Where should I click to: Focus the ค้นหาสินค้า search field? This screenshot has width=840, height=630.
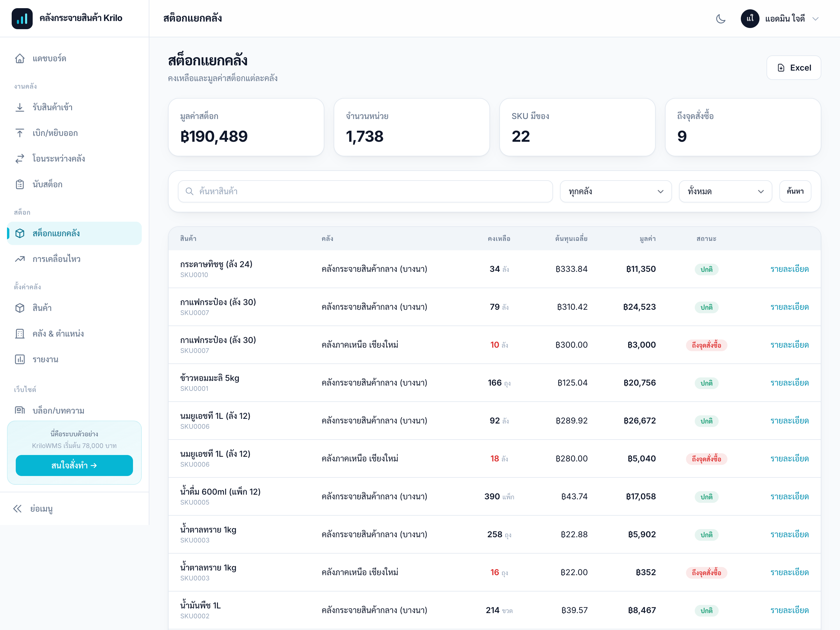[x=365, y=191]
